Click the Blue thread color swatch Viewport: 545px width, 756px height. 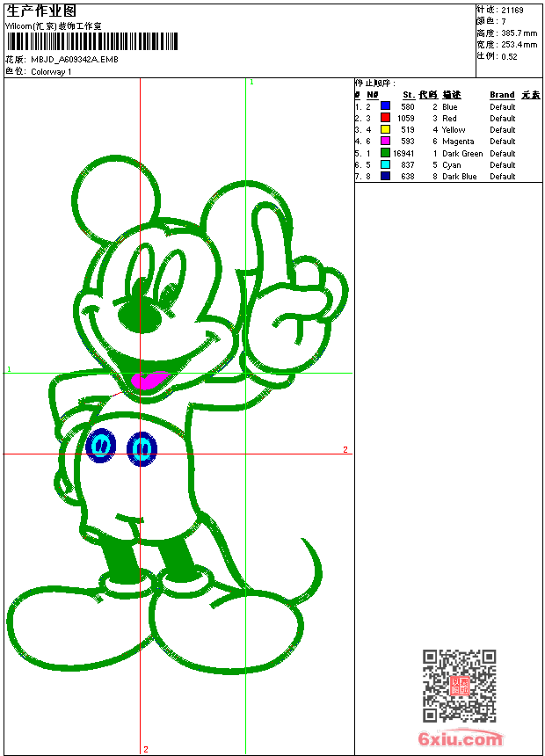tap(385, 105)
